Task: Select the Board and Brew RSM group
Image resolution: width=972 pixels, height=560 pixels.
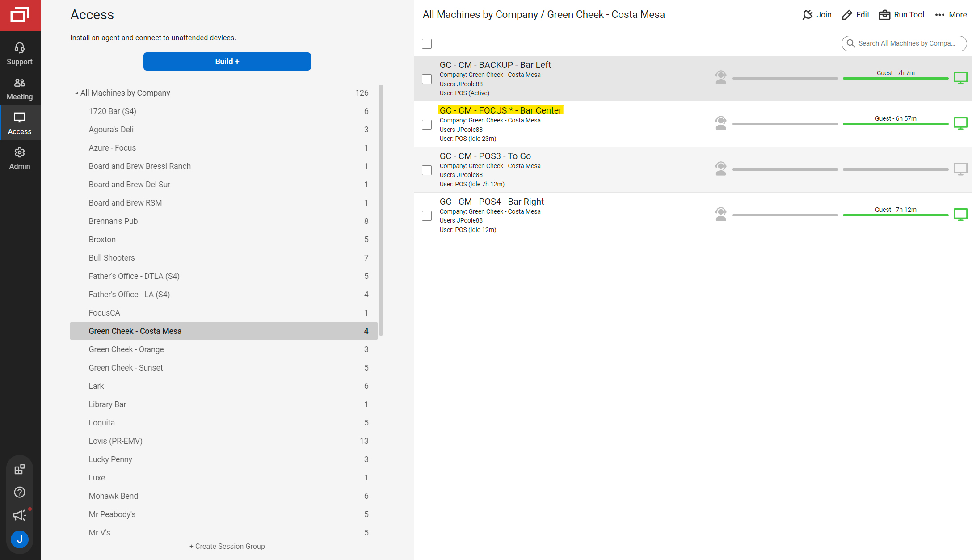Action: point(224,203)
